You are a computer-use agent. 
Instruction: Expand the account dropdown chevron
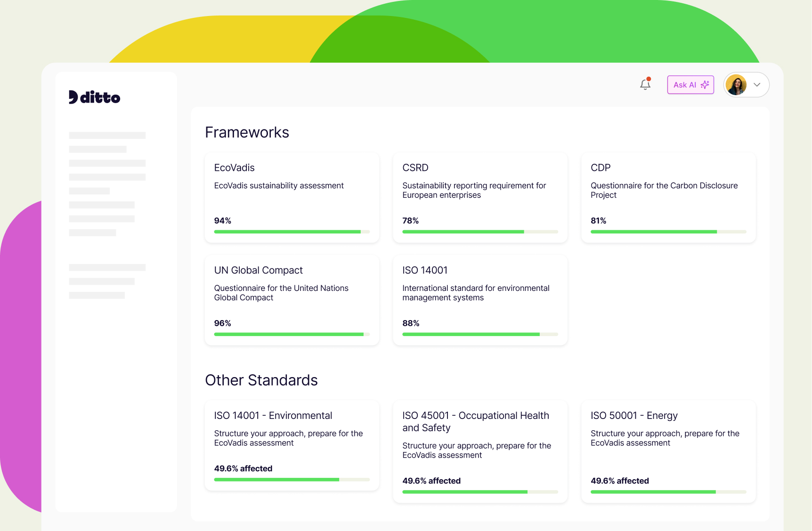(757, 85)
